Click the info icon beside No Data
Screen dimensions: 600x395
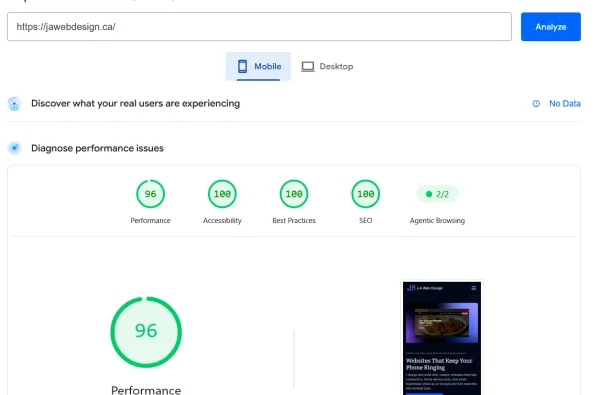536,103
